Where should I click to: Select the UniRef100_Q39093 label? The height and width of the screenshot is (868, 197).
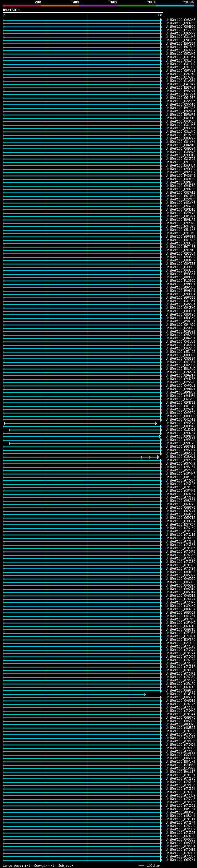tap(180, 267)
